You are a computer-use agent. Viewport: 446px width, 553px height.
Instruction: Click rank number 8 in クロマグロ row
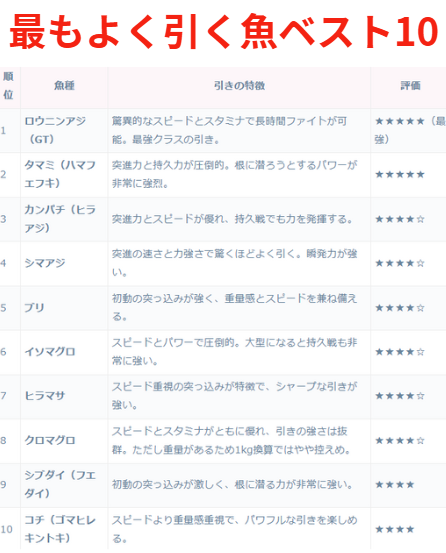click(x=3, y=441)
